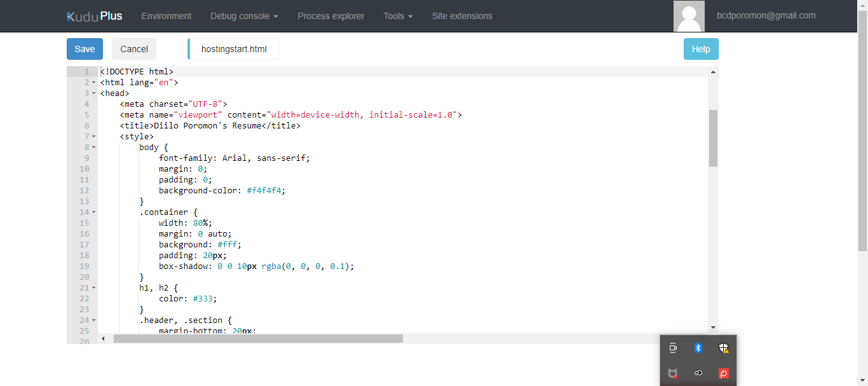Open Windows Security shield tray icon
This screenshot has height=386, width=868.
[723, 348]
